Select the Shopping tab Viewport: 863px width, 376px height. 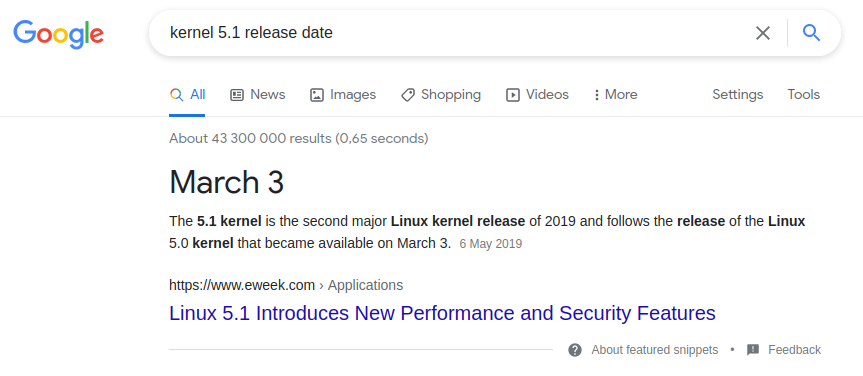(441, 95)
